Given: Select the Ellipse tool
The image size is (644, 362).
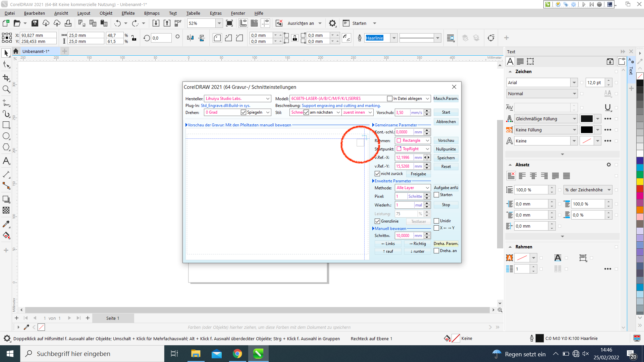Looking at the screenshot, I should [x=6, y=136].
